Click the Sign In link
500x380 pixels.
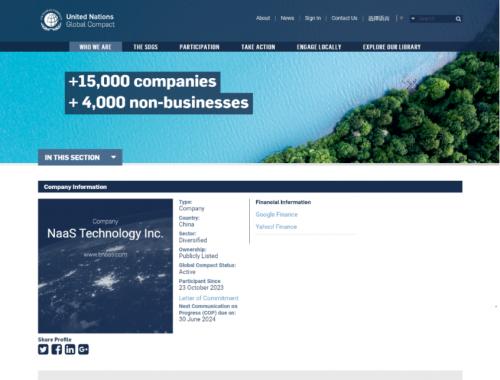click(313, 18)
